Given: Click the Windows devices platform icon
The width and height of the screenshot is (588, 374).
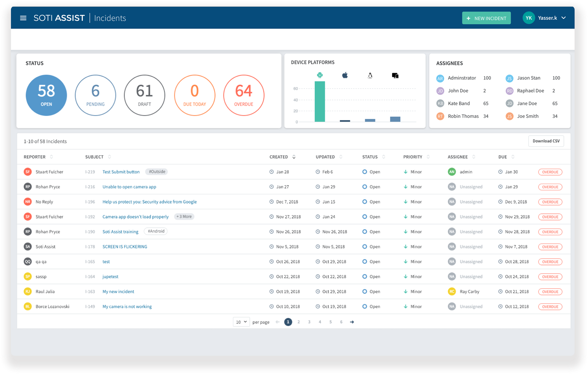Looking at the screenshot, I should pyautogui.click(x=395, y=76).
